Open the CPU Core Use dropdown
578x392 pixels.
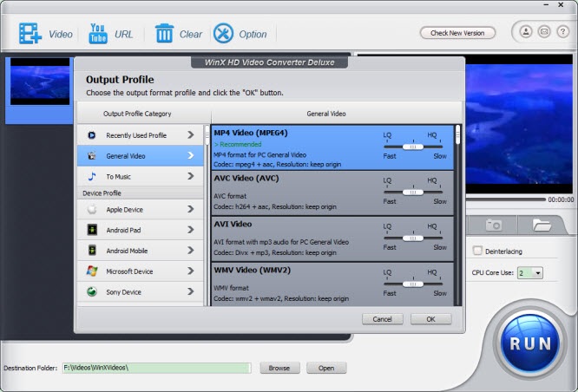(529, 272)
